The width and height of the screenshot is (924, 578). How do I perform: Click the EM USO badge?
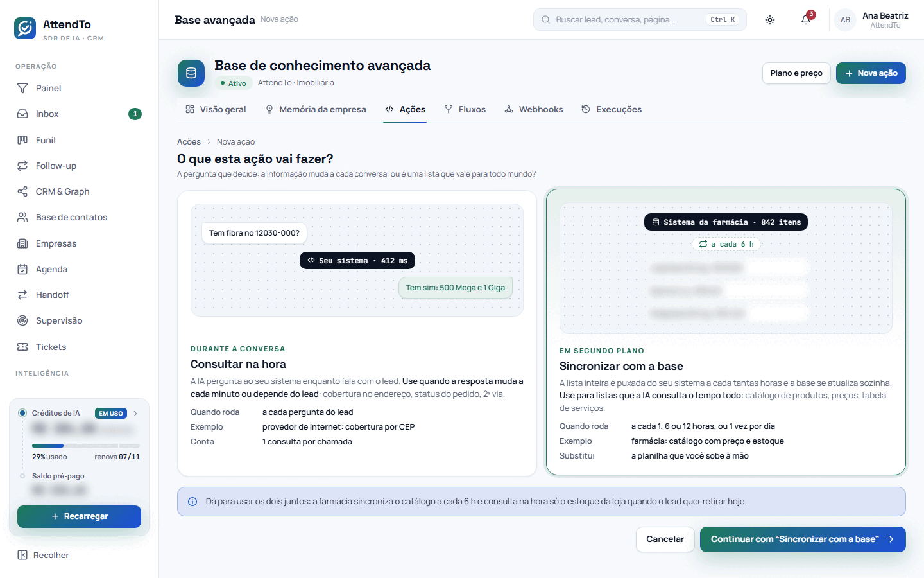click(111, 414)
